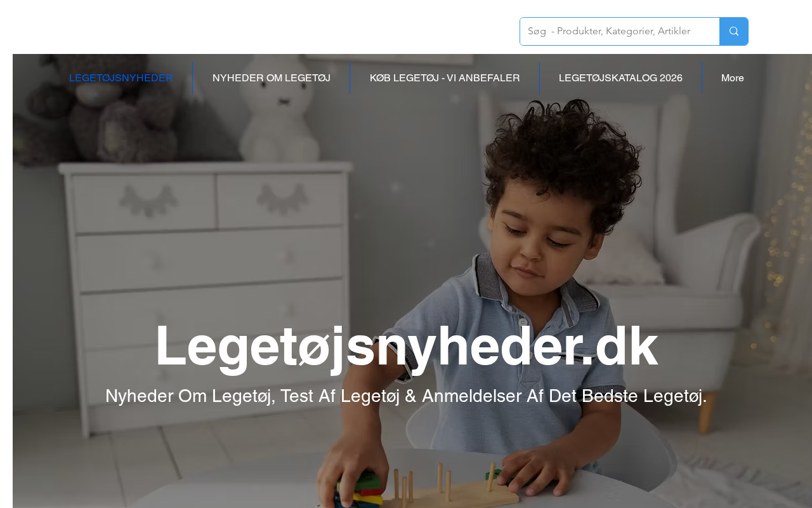The image size is (812, 508).
Task: Expand the More navigation dropdown
Action: [732, 78]
